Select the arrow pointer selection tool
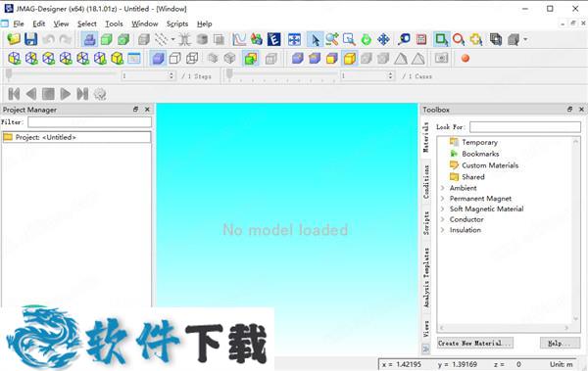Screen dimensions: 588x371 (x=315, y=39)
